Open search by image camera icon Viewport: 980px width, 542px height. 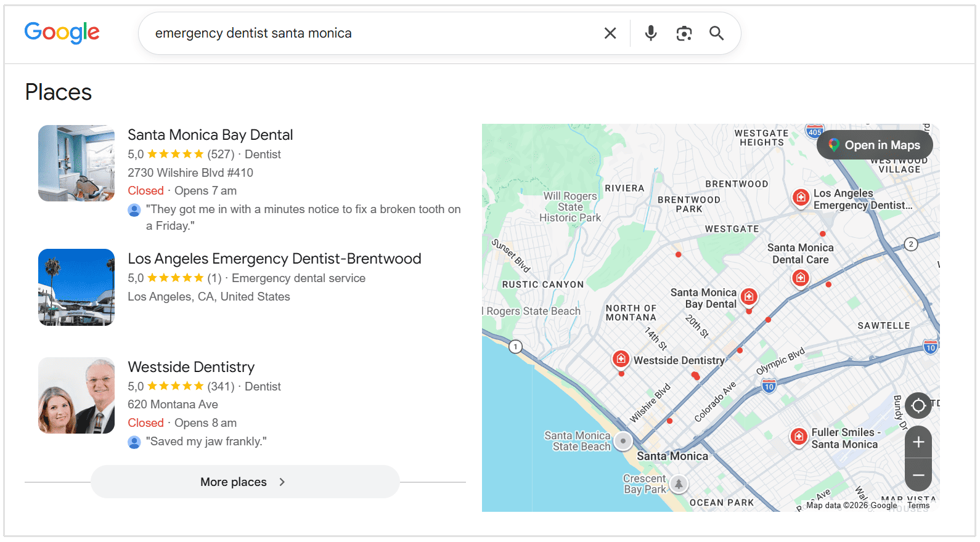[x=684, y=33]
